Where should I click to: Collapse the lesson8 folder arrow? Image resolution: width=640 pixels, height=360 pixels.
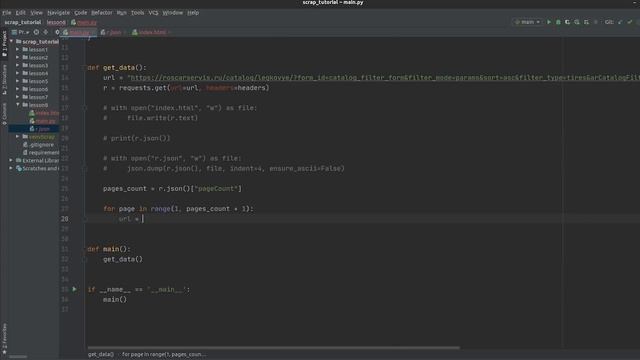[x=18, y=105]
